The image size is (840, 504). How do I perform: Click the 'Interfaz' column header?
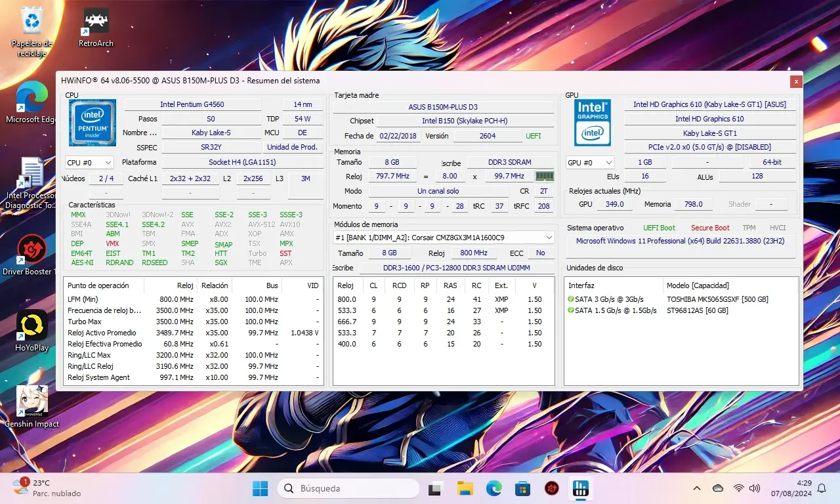click(x=614, y=285)
